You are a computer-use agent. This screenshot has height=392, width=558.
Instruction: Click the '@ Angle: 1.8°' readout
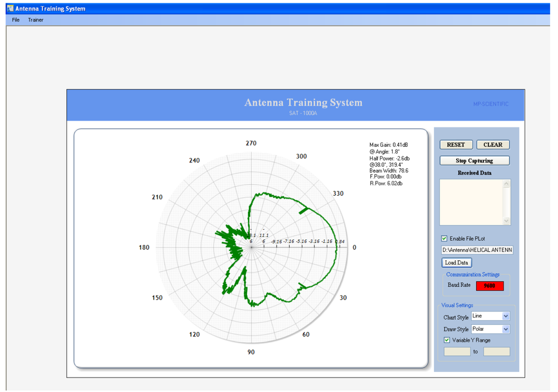coord(384,152)
